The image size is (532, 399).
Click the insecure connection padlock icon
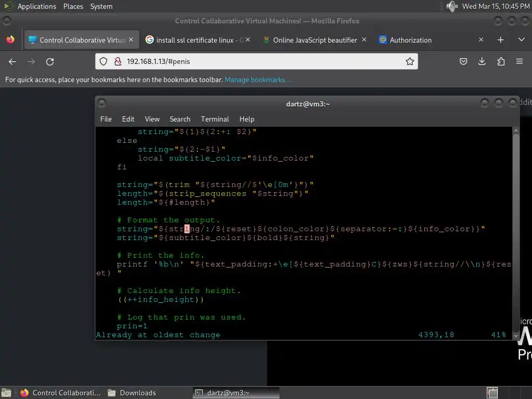[118, 61]
